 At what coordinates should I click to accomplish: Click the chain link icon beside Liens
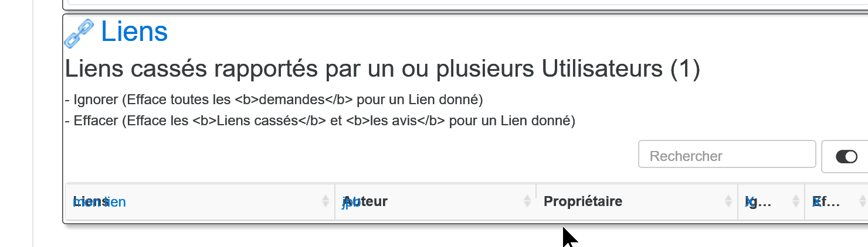79,33
